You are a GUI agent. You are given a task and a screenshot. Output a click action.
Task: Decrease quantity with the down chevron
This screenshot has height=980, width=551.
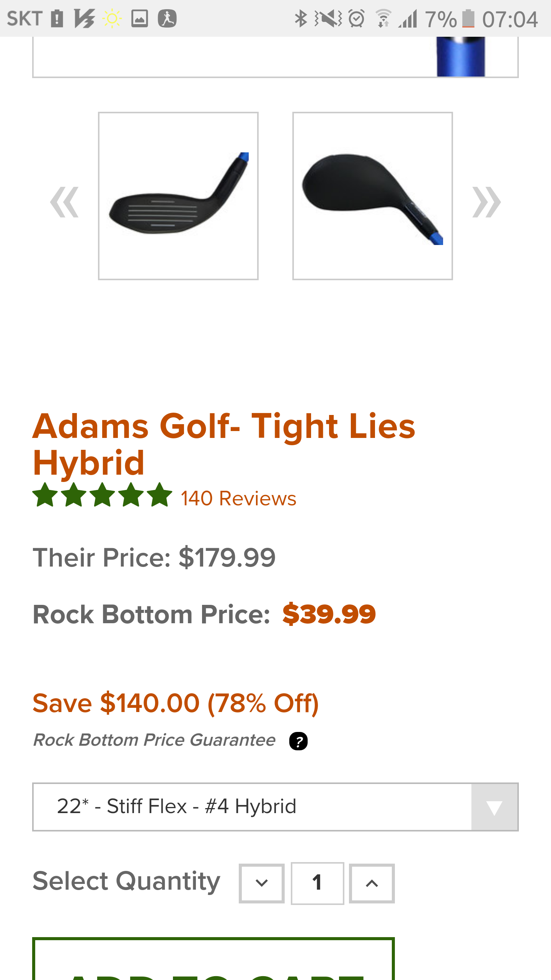coord(262,884)
